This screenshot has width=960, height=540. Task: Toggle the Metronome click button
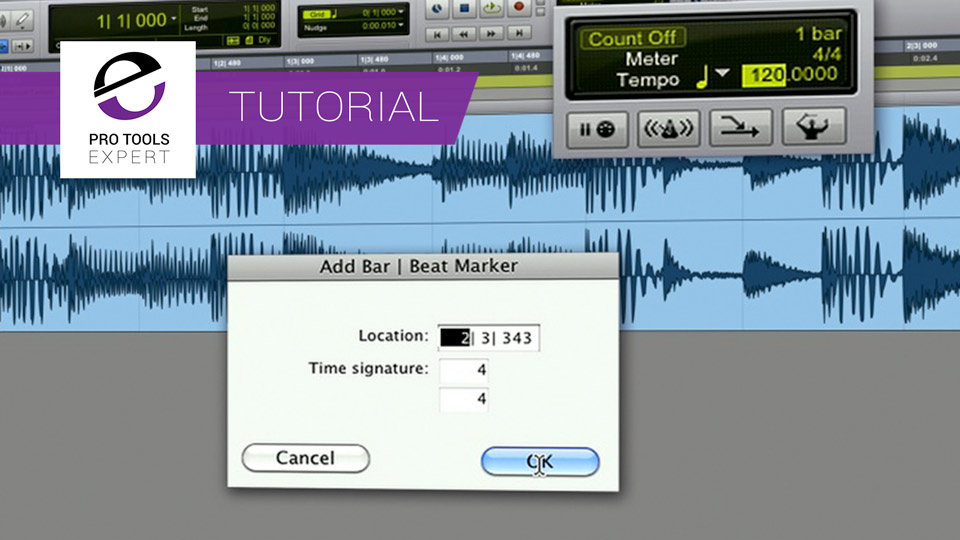pos(669,129)
